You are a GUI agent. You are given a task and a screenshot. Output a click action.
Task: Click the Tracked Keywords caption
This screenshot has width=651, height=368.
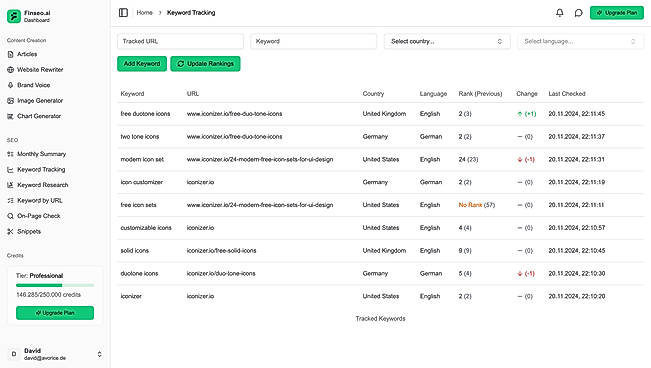click(x=380, y=319)
